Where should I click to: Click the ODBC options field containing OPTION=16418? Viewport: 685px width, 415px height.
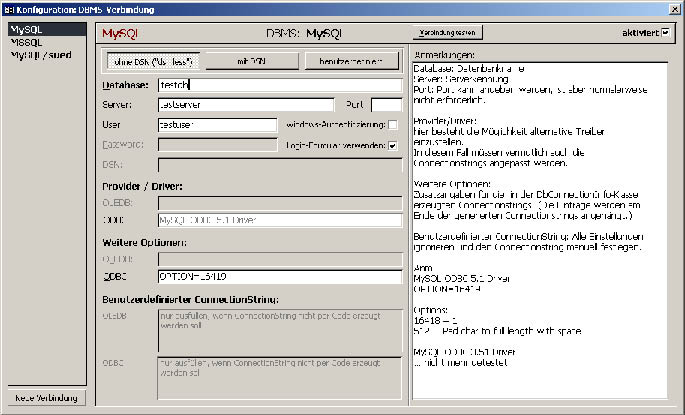(280, 277)
